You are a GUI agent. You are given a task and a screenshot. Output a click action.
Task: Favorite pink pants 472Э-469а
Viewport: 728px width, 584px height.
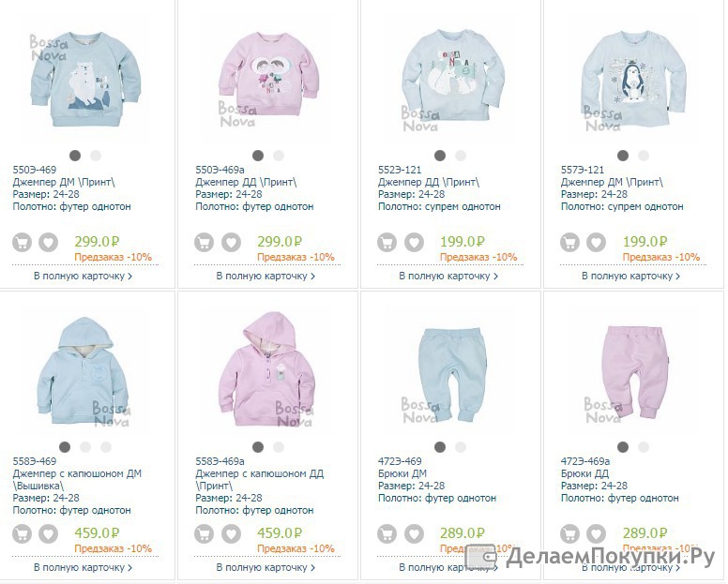pyautogui.click(x=596, y=534)
